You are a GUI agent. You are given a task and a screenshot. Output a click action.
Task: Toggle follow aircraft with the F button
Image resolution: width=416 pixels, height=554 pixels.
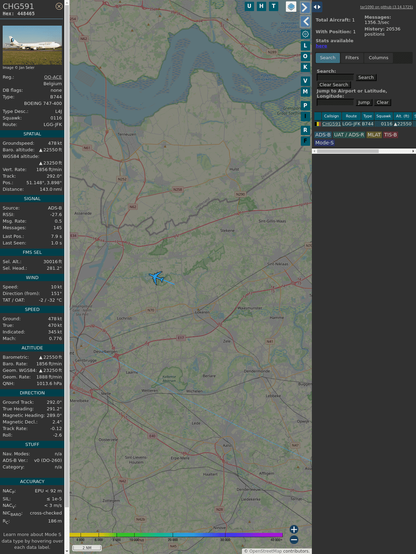[305, 141]
